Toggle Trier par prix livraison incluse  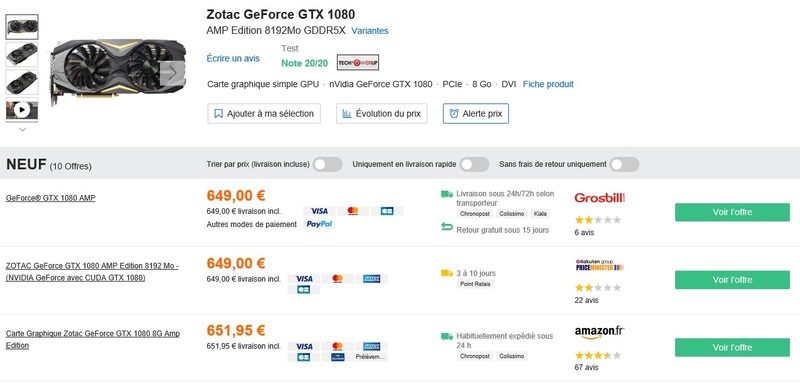click(x=328, y=165)
